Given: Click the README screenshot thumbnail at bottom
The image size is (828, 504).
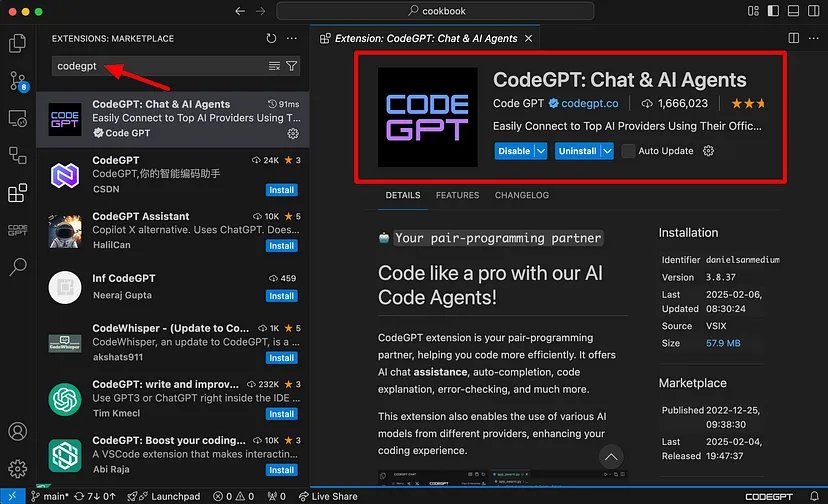Looking at the screenshot, I should tap(503, 478).
